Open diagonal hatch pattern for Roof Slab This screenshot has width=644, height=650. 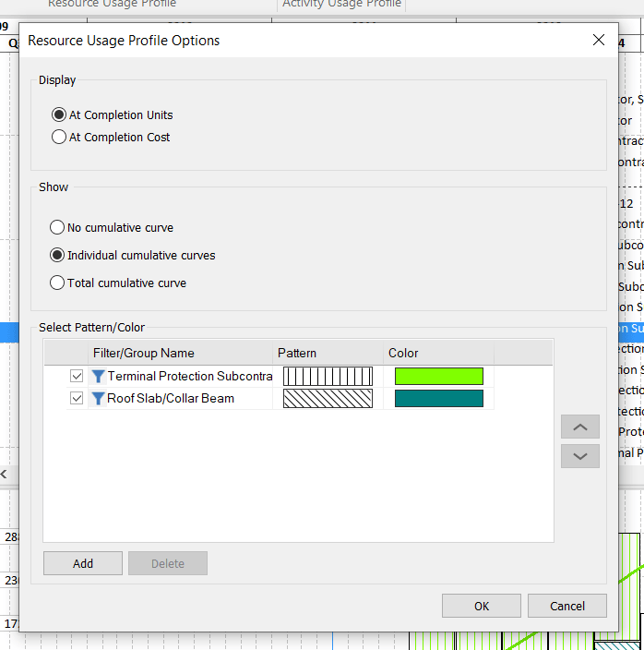(328, 398)
